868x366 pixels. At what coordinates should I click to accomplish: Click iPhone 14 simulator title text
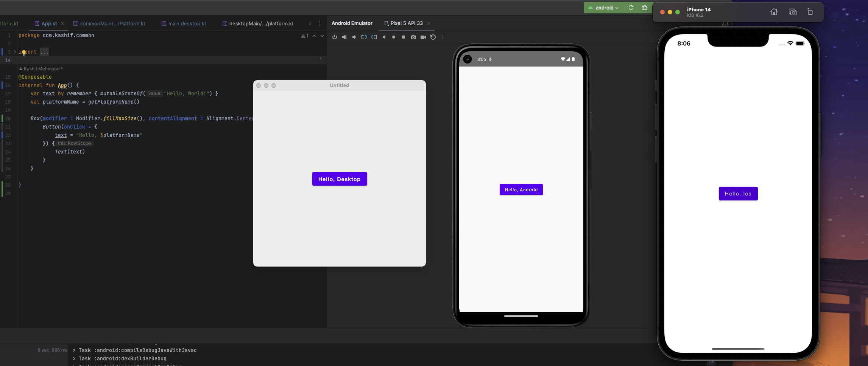pyautogui.click(x=699, y=9)
